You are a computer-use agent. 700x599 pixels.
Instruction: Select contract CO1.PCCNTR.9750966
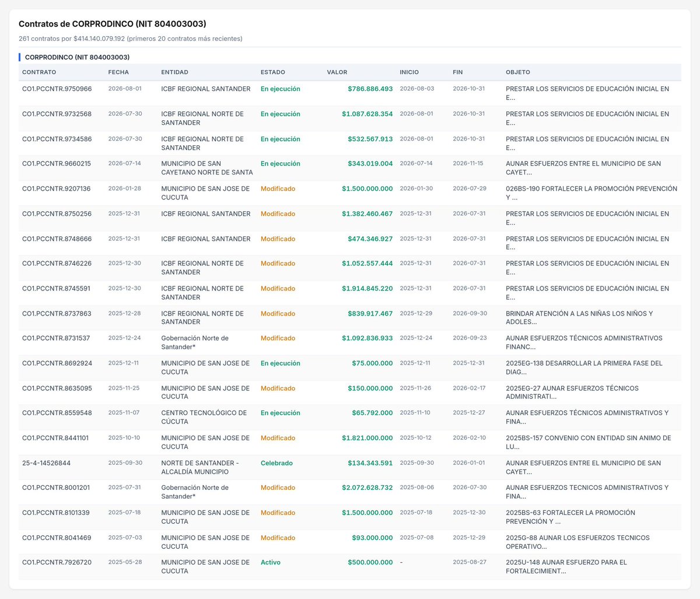coord(57,89)
